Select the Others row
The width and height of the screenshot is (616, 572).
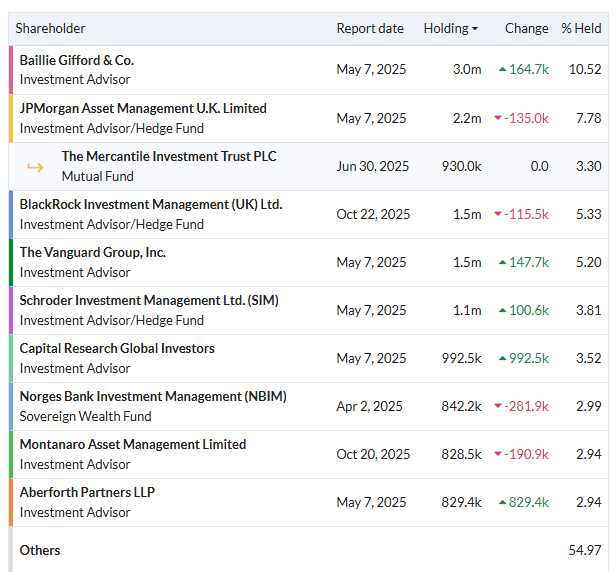[308, 550]
